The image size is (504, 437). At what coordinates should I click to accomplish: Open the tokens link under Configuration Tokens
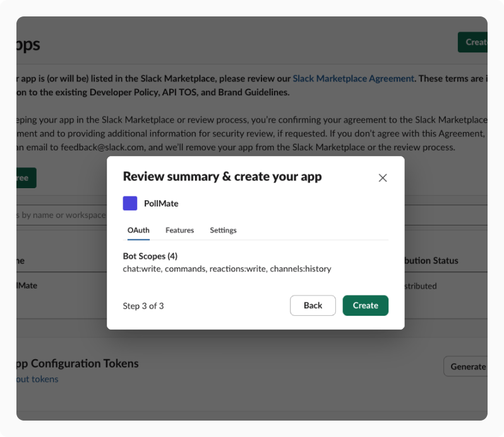point(37,379)
